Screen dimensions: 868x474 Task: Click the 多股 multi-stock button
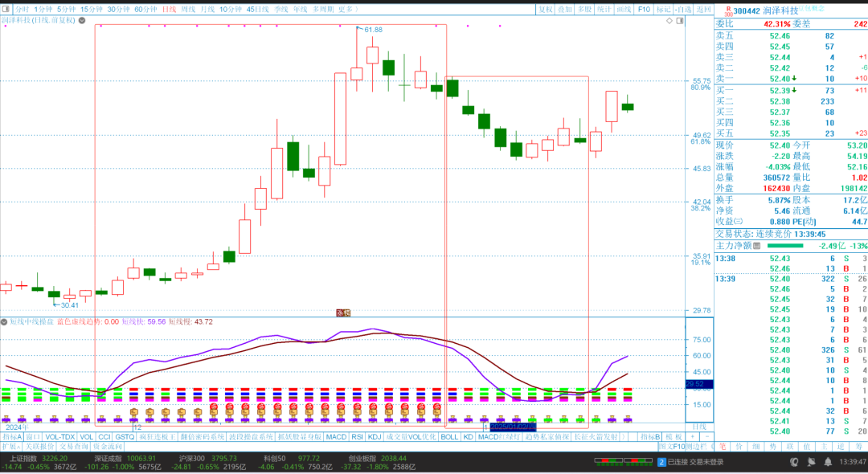pyautogui.click(x=584, y=10)
